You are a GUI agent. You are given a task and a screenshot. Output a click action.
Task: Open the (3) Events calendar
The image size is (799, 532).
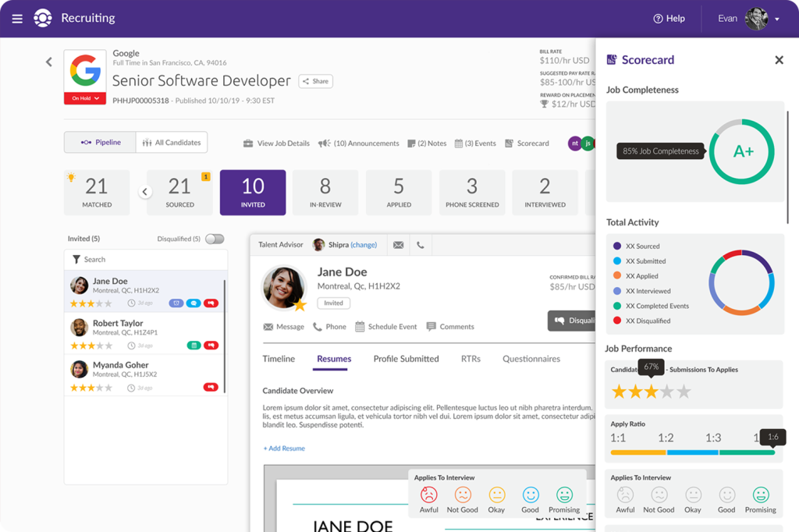475,144
